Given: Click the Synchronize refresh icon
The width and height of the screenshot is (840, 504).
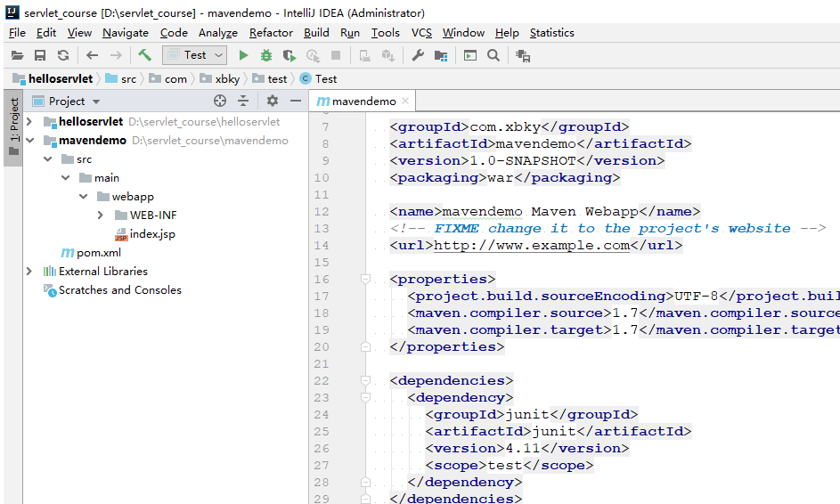Looking at the screenshot, I should [x=63, y=55].
